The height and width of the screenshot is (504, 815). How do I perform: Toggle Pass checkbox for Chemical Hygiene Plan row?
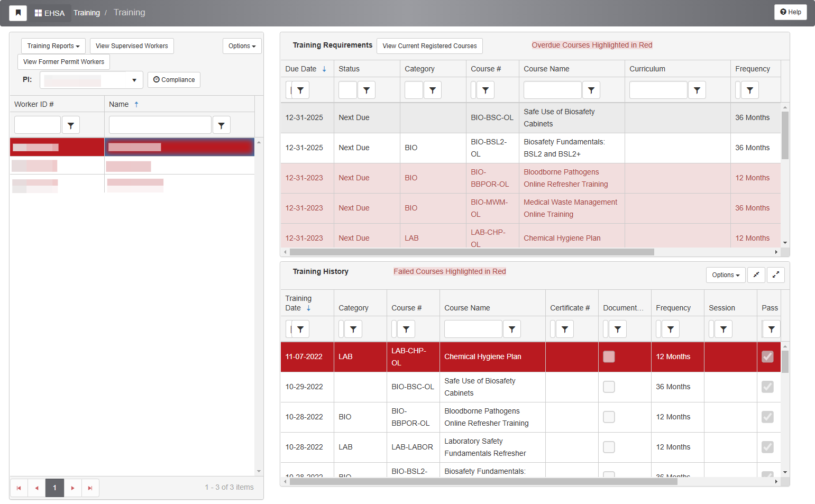(767, 356)
